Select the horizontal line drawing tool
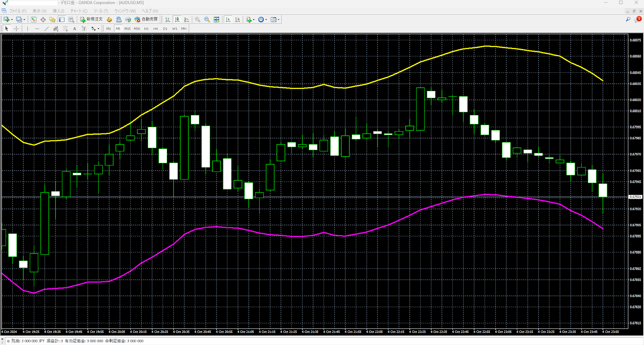This screenshot has height=345, width=644. click(x=37, y=29)
